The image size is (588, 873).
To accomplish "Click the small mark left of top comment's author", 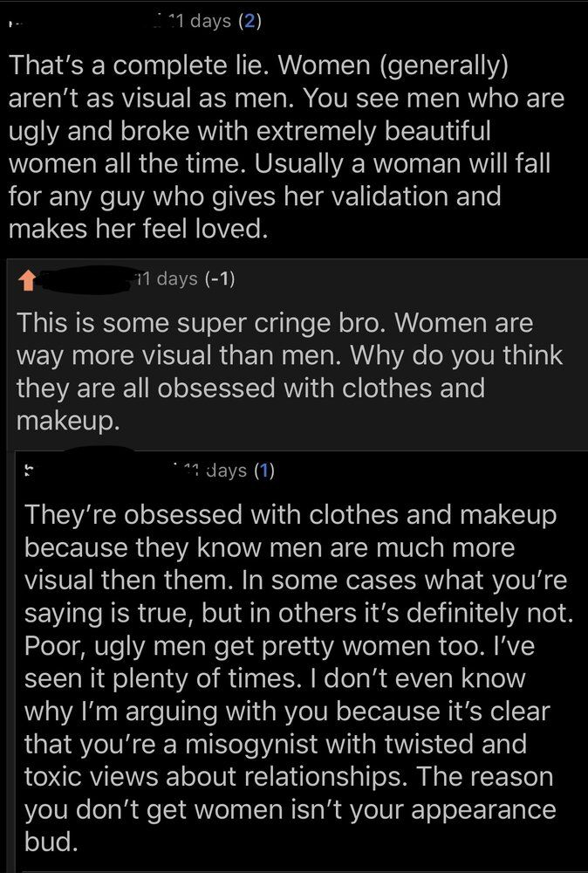I will tap(10, 24).
